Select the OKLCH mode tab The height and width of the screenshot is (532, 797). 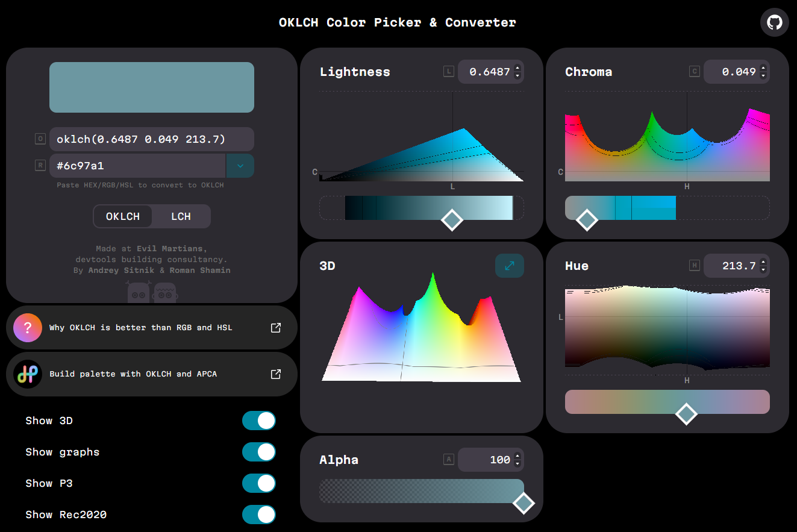click(123, 216)
